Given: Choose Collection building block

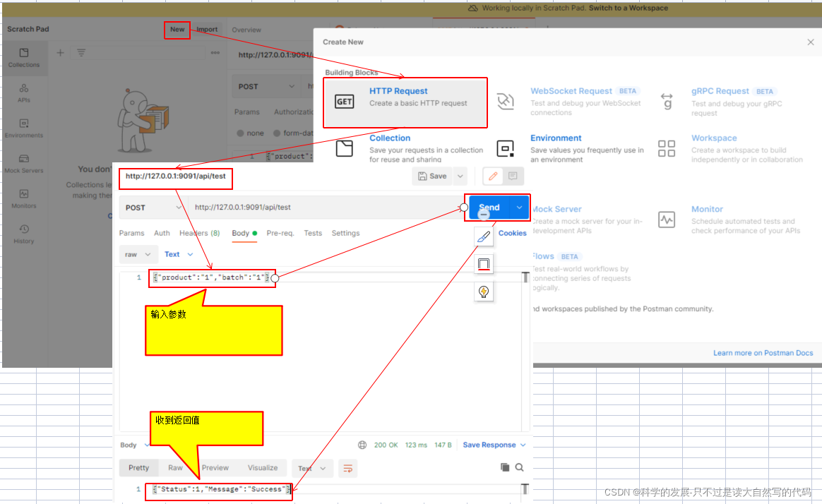Looking at the screenshot, I should click(390, 138).
